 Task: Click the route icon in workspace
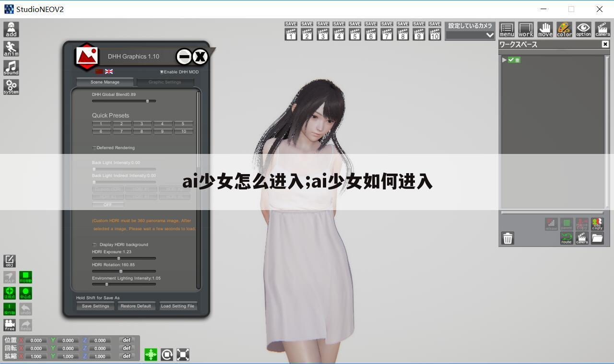coord(567,238)
